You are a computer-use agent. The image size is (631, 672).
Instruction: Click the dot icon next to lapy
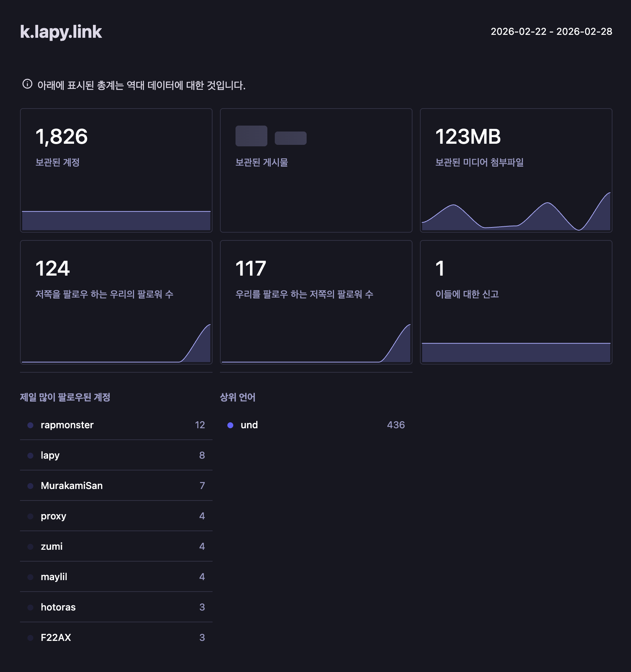[30, 456]
